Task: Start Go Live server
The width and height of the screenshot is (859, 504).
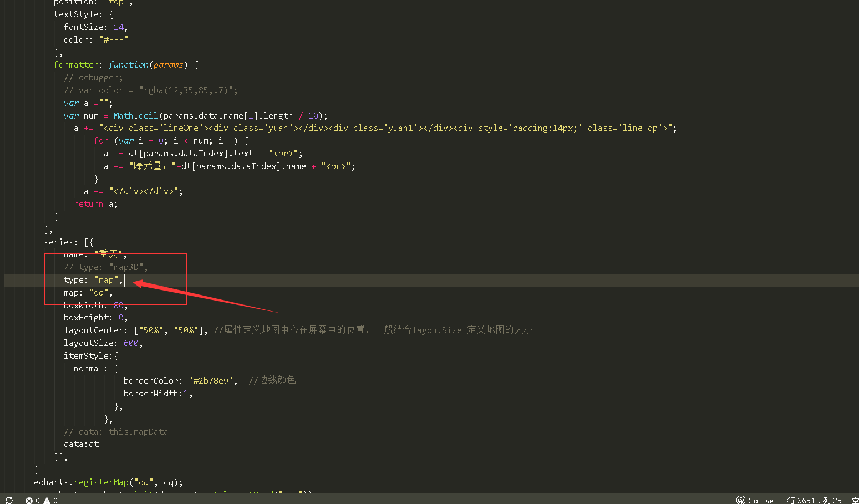Action: click(755, 500)
